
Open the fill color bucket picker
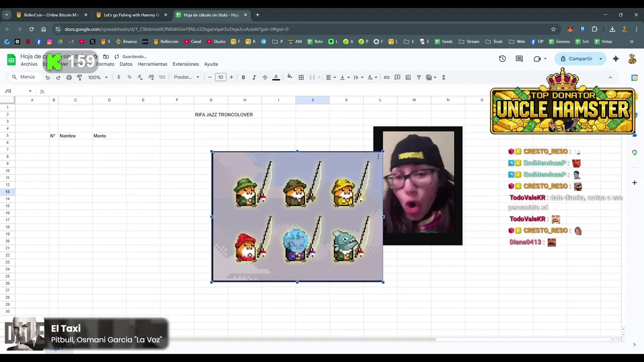pyautogui.click(x=289, y=77)
